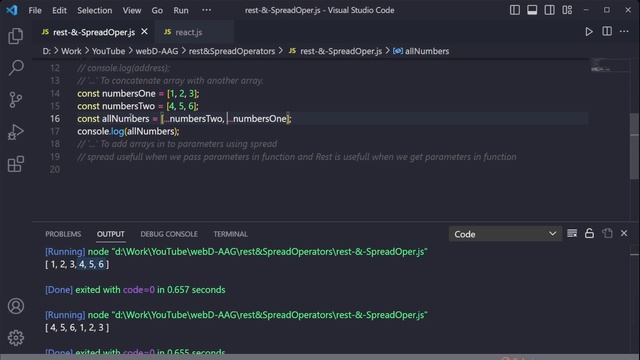The height and width of the screenshot is (360, 640).
Task: Open the Explorer view in activity bar
Action: [16, 36]
